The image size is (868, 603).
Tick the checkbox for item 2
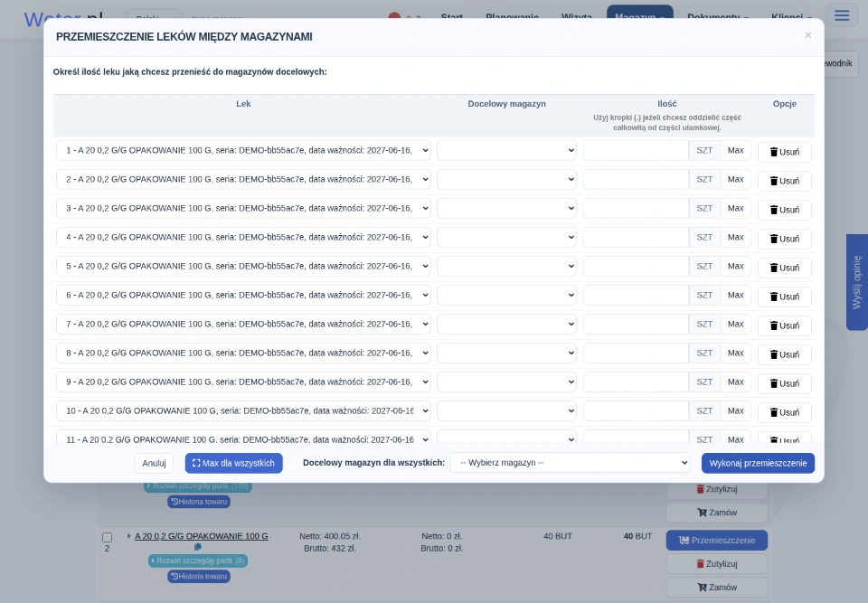click(x=108, y=537)
